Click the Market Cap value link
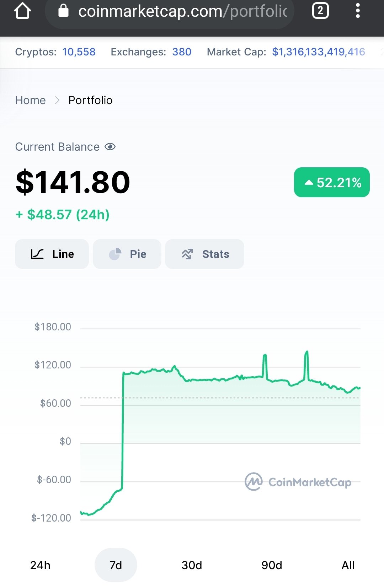Viewport: 384px width, 588px height. click(x=319, y=52)
